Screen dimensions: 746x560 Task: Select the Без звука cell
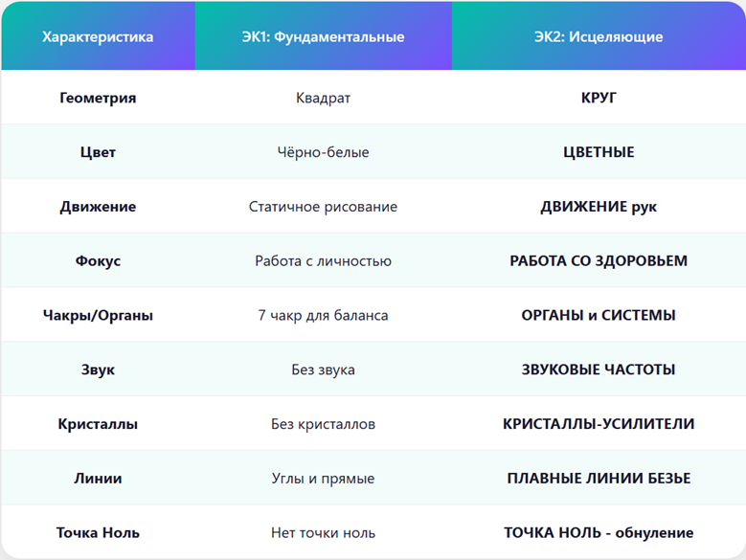(323, 370)
